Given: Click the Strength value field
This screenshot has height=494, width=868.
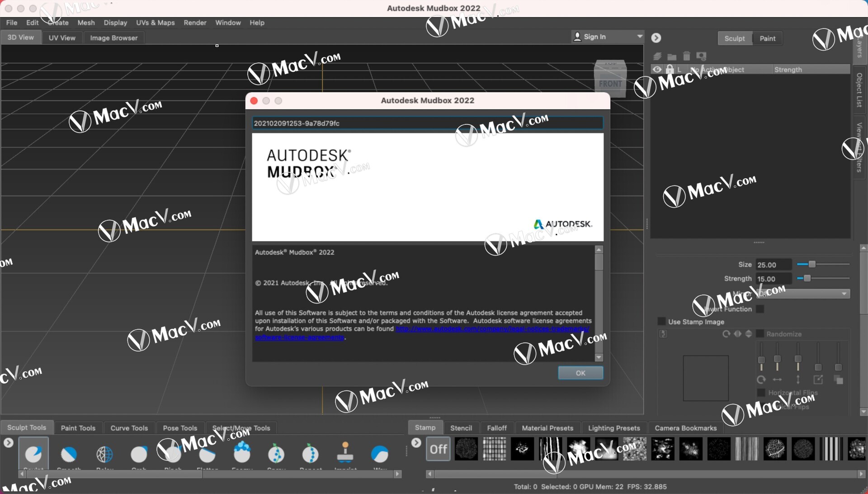Looking at the screenshot, I should coord(774,279).
